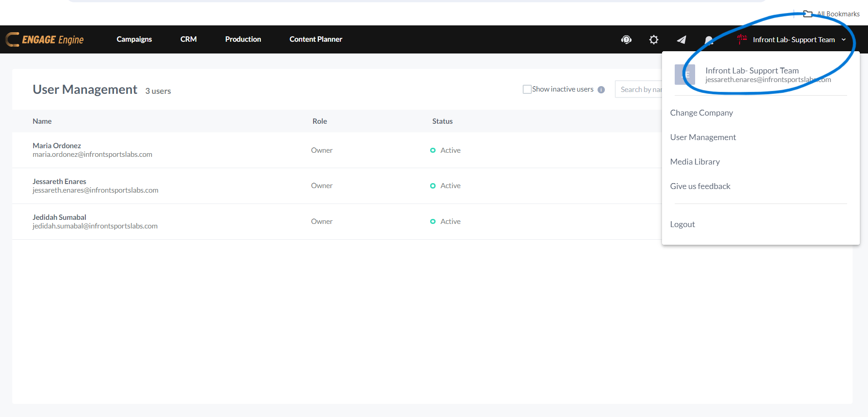Screen dimensions: 868x417
Task: Open notifications bell icon
Action: point(708,40)
